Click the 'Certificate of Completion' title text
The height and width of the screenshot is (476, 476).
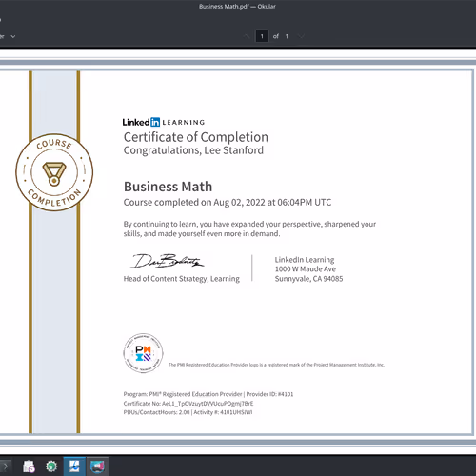point(196,137)
